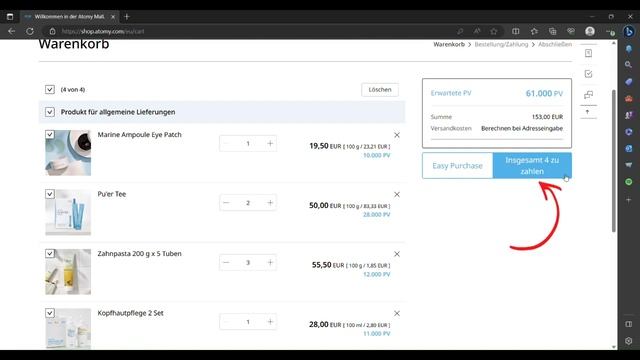Toggle the select-all (4 von 4) checkbox
This screenshot has width=640, height=360.
coord(50,89)
